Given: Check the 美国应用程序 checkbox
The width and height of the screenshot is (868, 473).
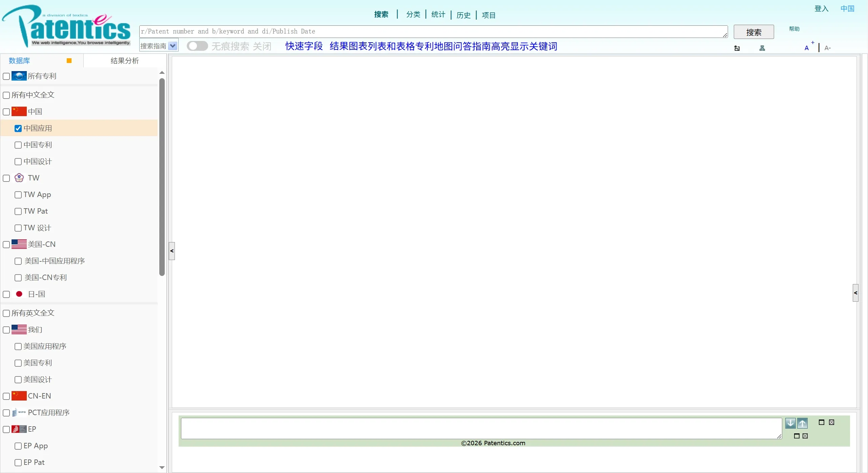Looking at the screenshot, I should tap(18, 346).
